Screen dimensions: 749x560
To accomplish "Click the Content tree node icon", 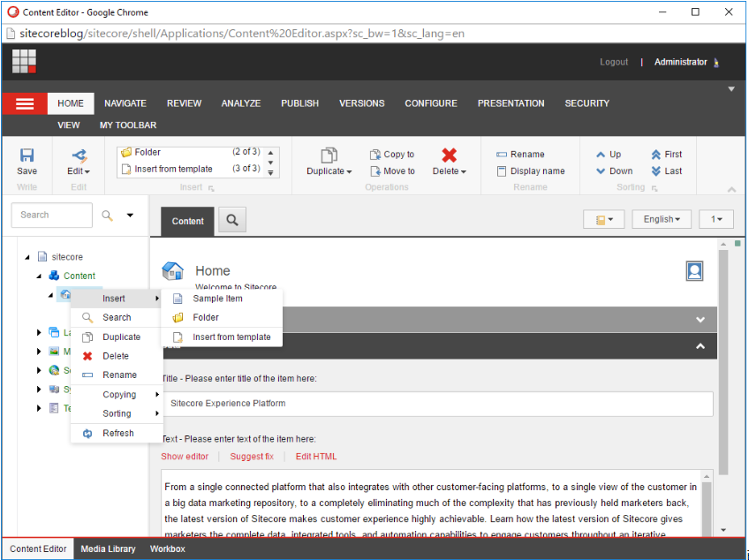I will pos(54,276).
